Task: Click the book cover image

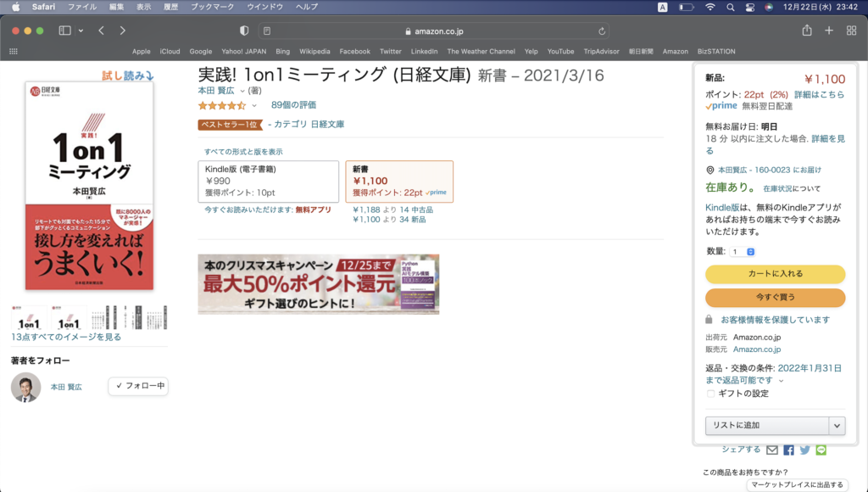Action: [x=89, y=185]
